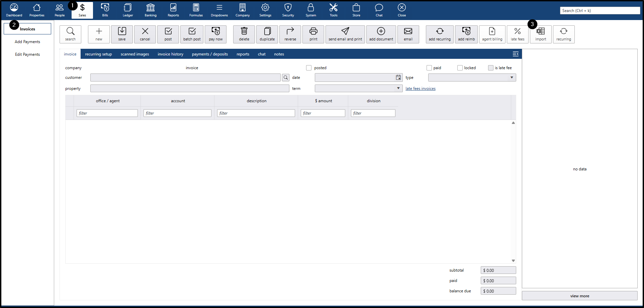
Task: Open Edit Payments in the sidebar
Action: click(x=27, y=54)
